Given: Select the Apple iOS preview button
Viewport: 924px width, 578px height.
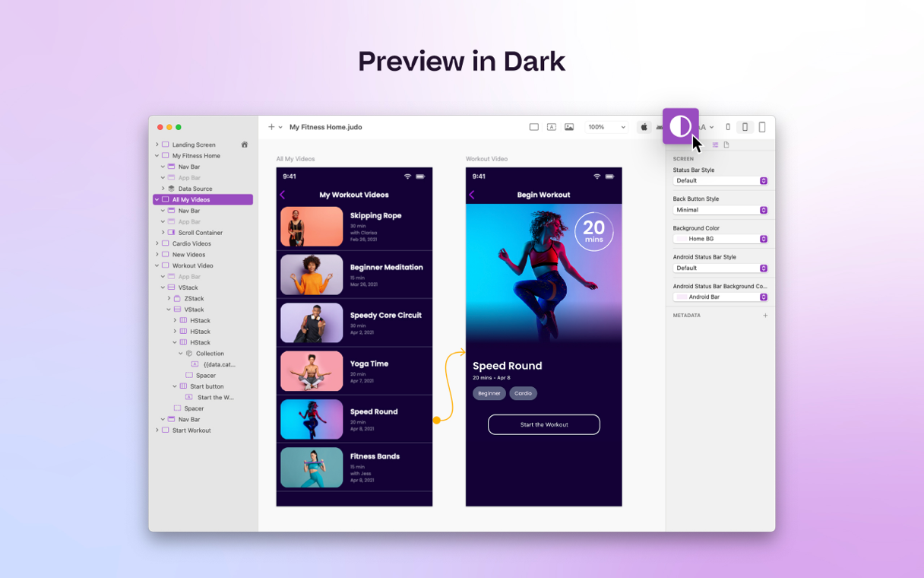Looking at the screenshot, I should point(644,127).
